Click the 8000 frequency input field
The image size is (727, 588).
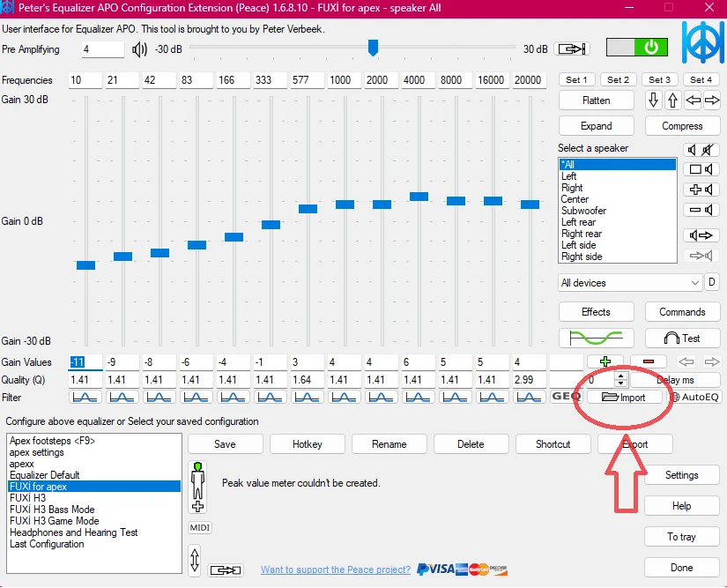click(456, 79)
